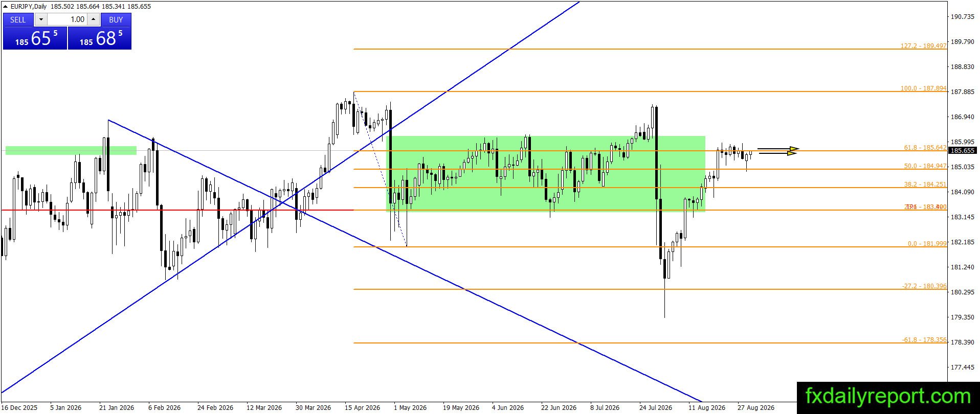
Task: Click the current price tag 185.655
Action: coord(962,151)
